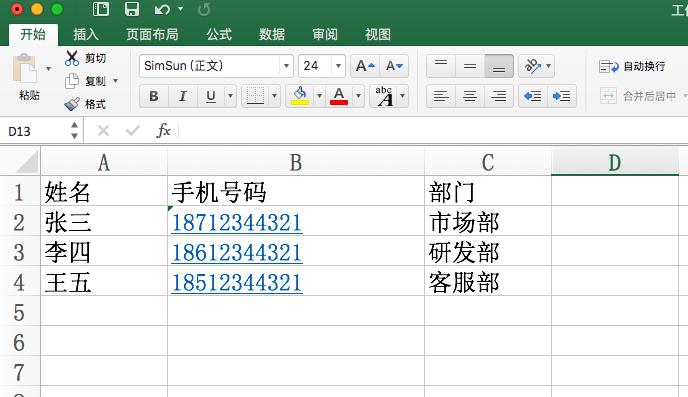This screenshot has height=397, width=688.
Task: Open the 公式 ribbon tab
Action: (219, 34)
